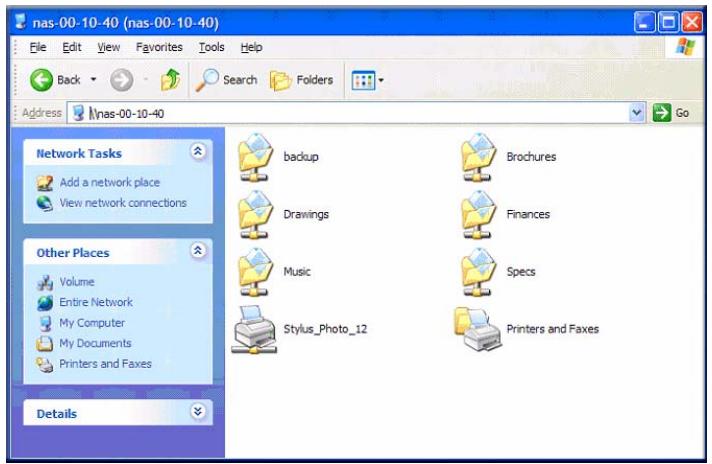This screenshot has height=464, width=712.
Task: Click the My Computer link
Action: [x=92, y=323]
